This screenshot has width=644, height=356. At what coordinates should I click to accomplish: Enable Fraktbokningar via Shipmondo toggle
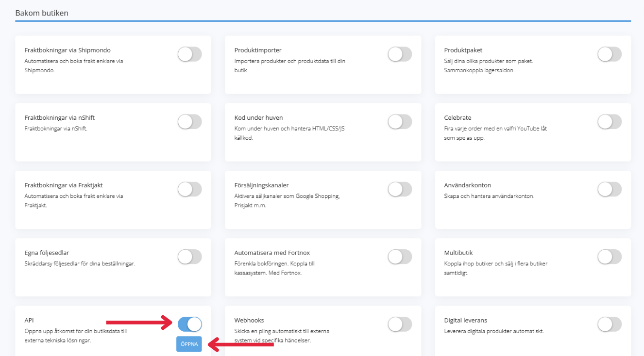point(189,54)
